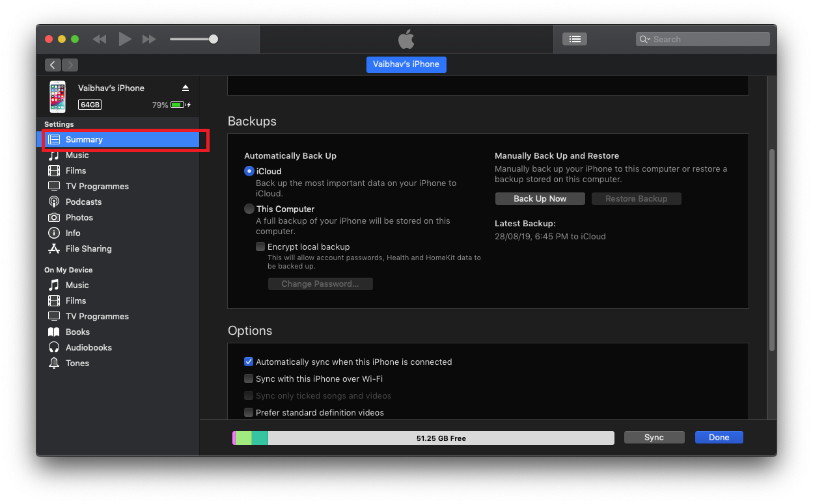Viewport: 813px width, 504px height.
Task: Focus the Search field
Action: pyautogui.click(x=703, y=39)
